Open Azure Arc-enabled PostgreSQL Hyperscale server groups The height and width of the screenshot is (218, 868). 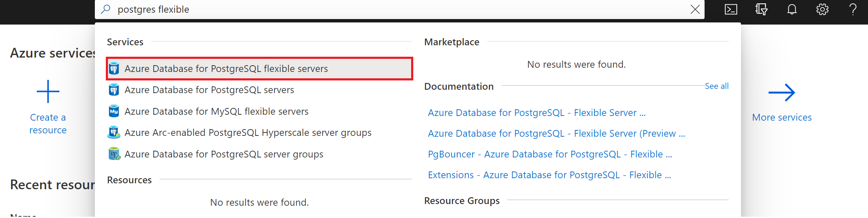pos(248,132)
